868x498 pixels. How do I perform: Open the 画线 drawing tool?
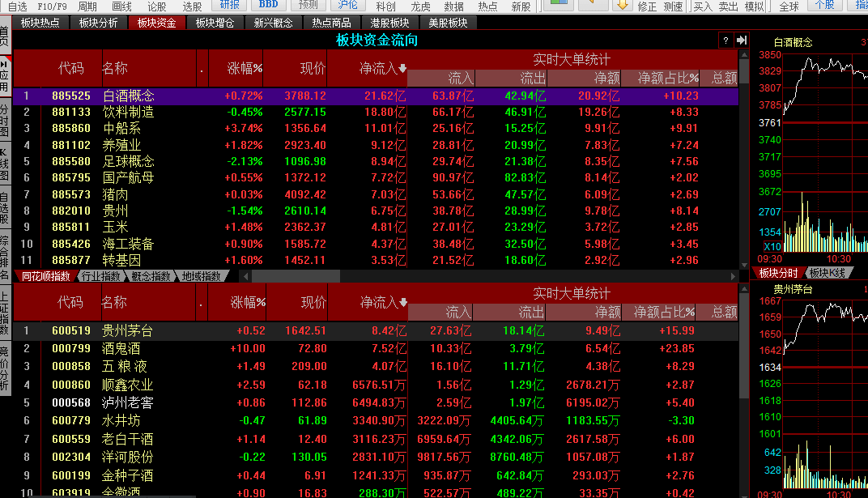click(120, 6)
